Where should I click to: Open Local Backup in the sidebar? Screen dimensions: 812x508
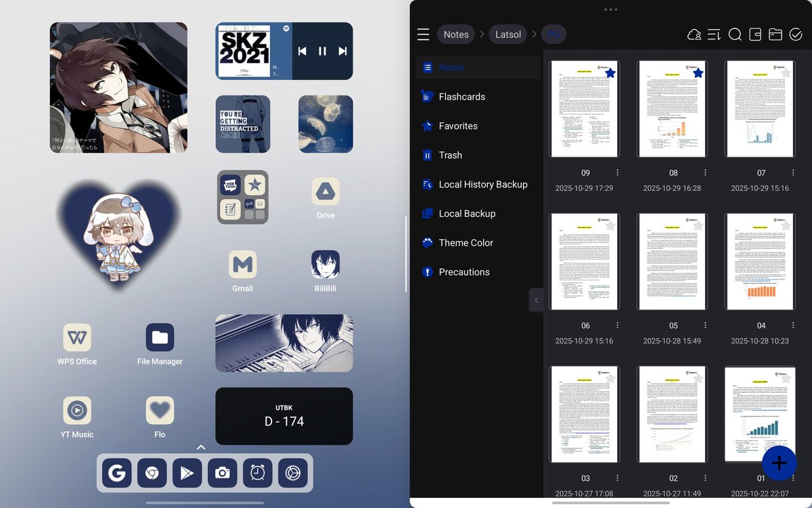click(478, 213)
